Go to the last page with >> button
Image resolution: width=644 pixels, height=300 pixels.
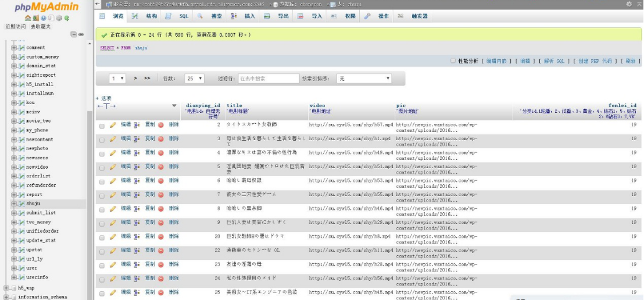click(x=147, y=78)
